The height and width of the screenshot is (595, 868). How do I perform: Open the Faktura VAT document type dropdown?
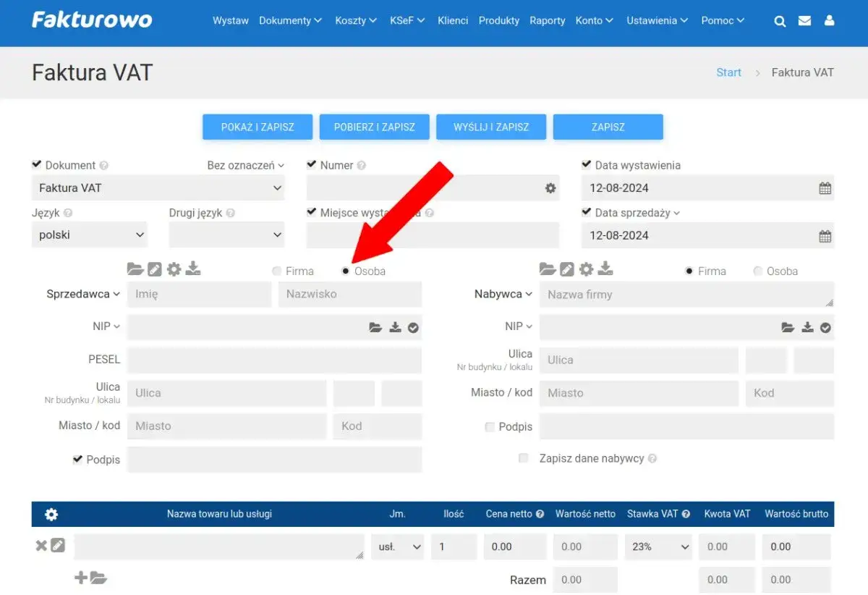(158, 188)
